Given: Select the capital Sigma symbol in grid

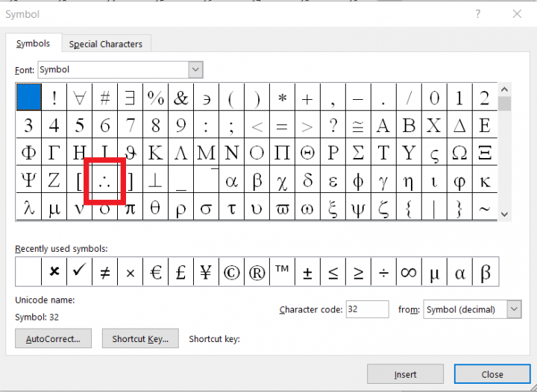Looking at the screenshot, I should 358,153.
